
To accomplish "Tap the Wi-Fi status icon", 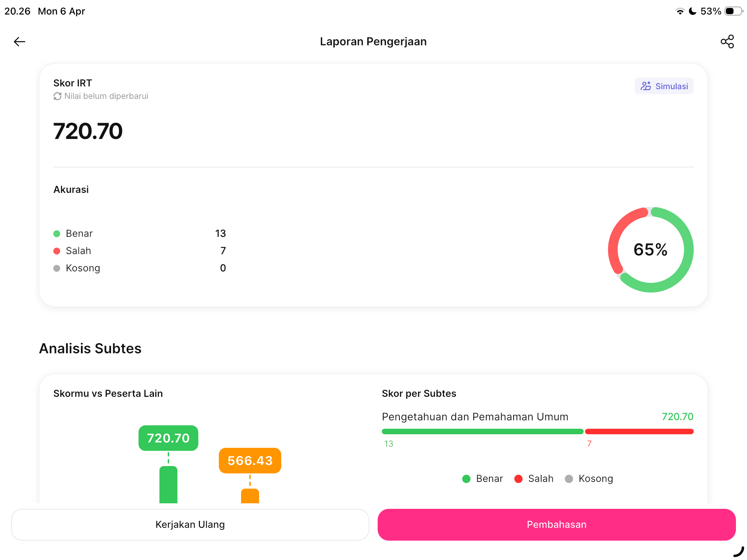I will coord(680,11).
